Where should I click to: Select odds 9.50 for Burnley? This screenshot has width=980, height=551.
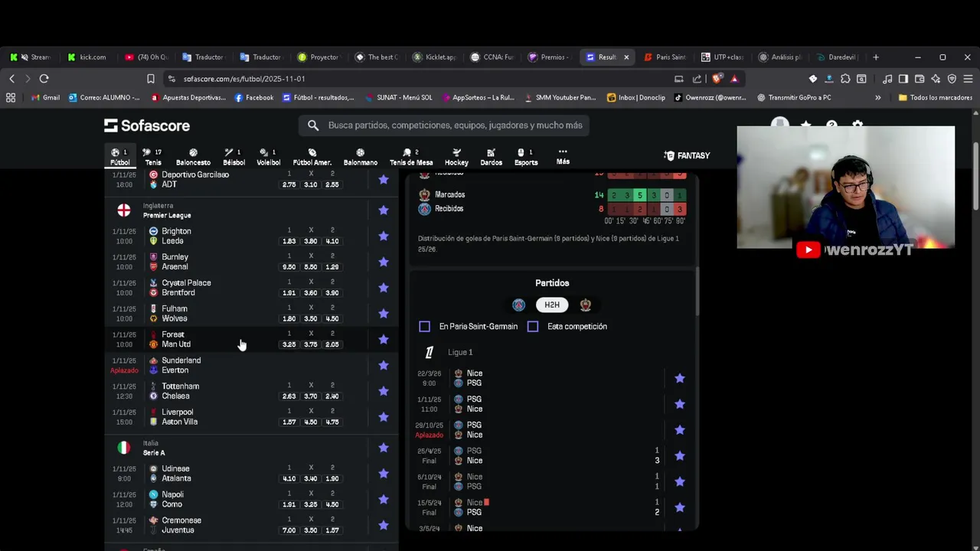point(289,267)
